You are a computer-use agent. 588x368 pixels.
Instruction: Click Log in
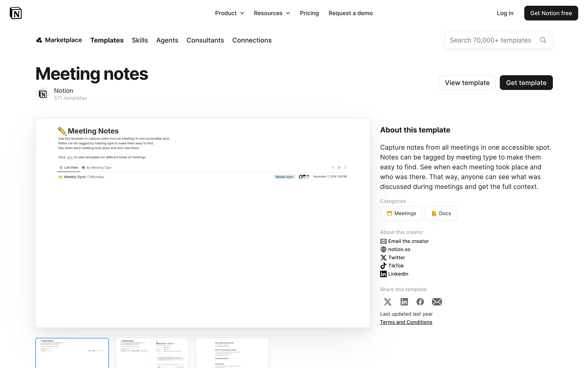tap(505, 13)
